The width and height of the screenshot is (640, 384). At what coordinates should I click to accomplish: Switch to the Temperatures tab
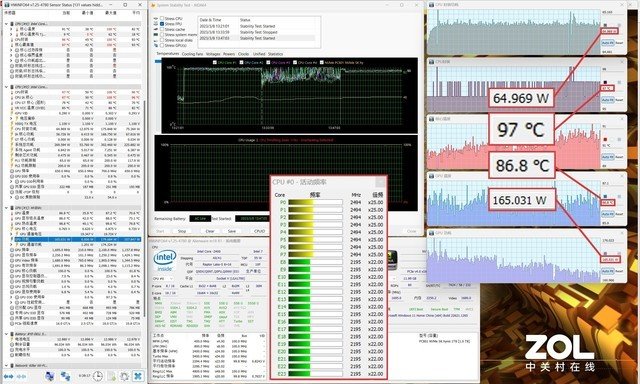[x=168, y=54]
